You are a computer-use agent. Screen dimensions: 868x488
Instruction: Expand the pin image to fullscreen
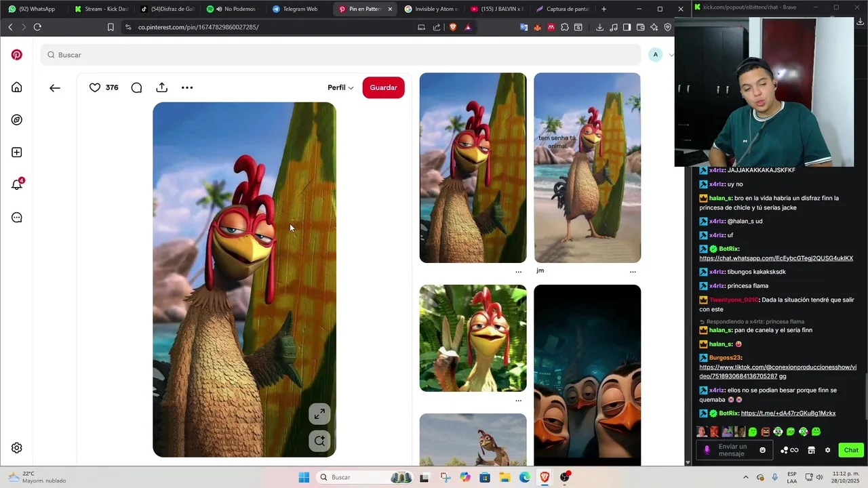pyautogui.click(x=319, y=414)
